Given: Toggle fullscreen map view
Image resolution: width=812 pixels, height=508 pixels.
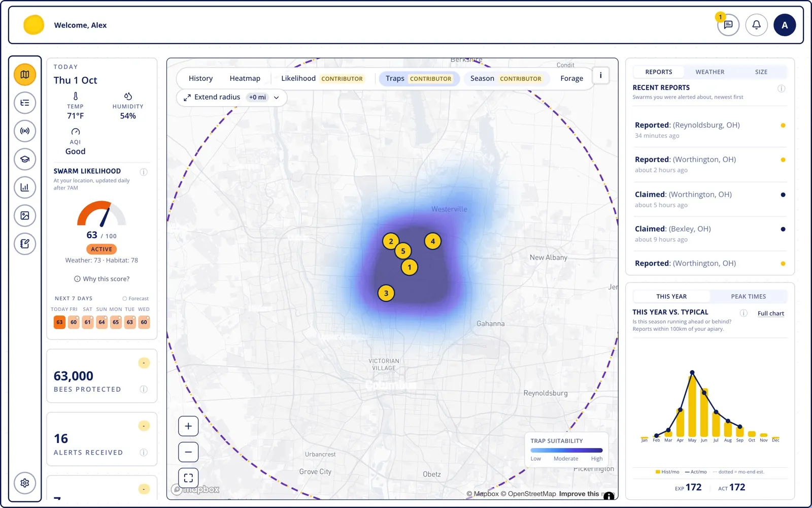Looking at the screenshot, I should (188, 478).
